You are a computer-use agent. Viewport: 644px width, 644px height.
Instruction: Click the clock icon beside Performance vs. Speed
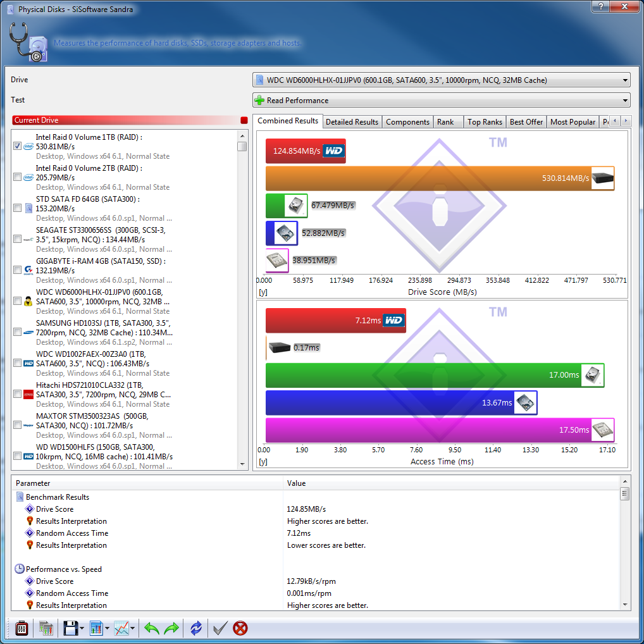tap(20, 569)
